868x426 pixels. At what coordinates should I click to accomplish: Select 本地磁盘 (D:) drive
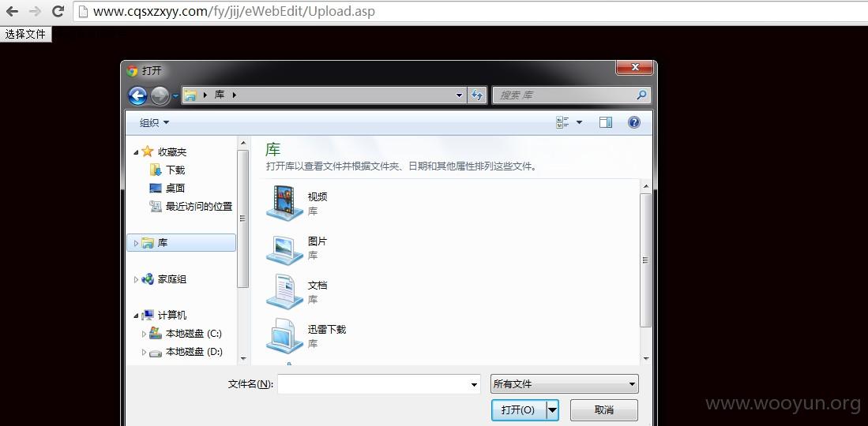point(194,352)
